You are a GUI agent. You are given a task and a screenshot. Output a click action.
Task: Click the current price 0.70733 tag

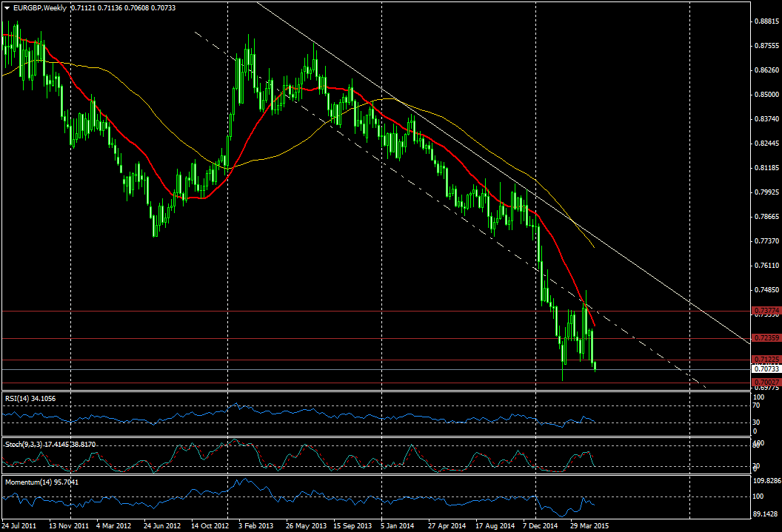[766, 368]
